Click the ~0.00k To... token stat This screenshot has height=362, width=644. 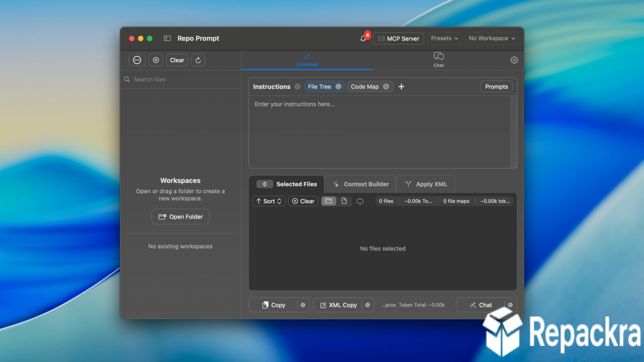(418, 201)
